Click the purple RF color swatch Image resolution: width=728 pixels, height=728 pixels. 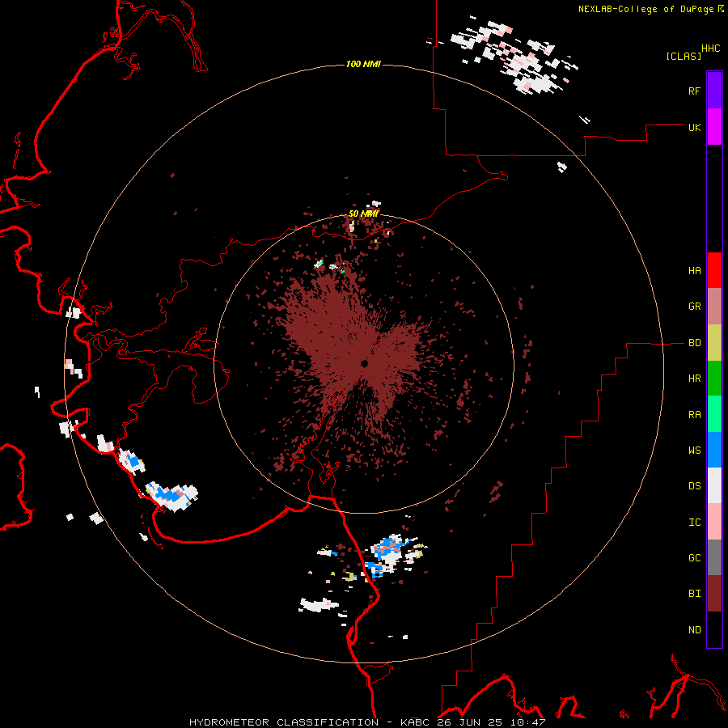coord(714,91)
